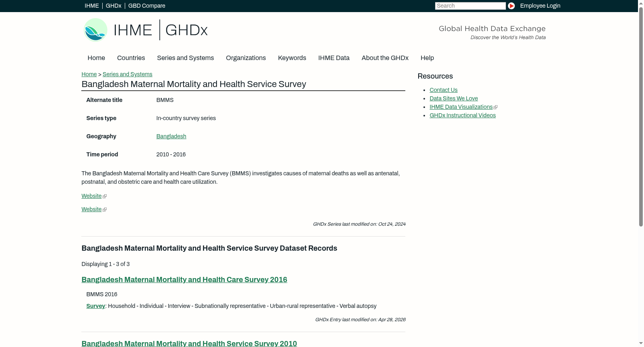Open the Bangladesh geography link
Screen dimensions: 644x347
(171, 136)
